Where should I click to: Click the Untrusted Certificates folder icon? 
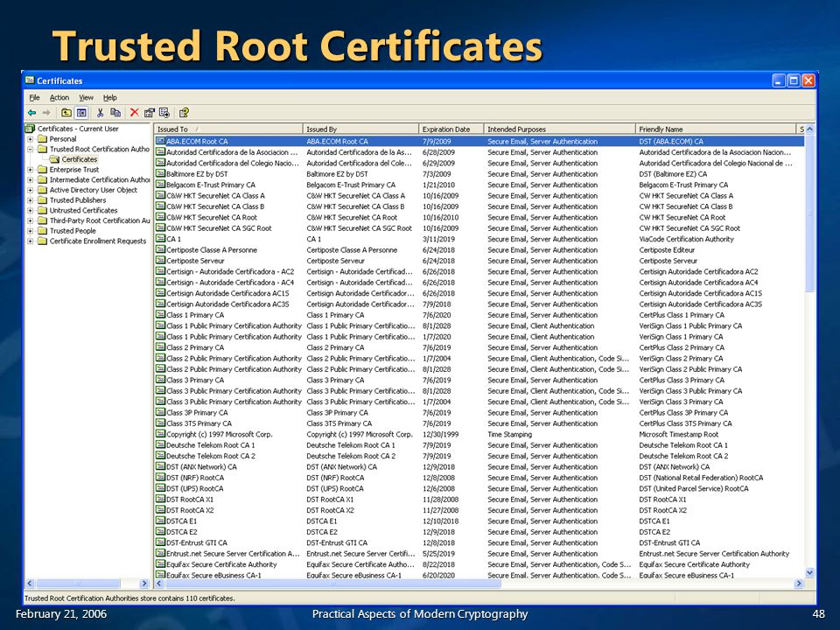(43, 210)
